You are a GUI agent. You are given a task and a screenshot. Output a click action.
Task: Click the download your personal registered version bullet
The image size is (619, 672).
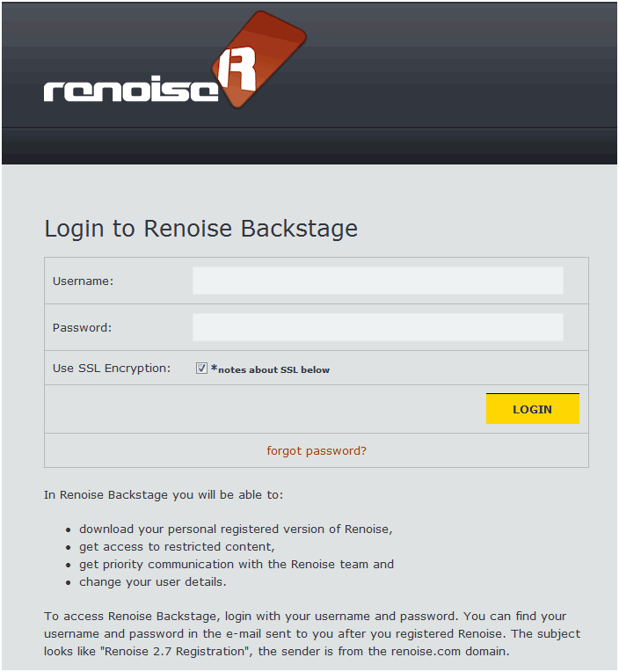click(x=236, y=530)
